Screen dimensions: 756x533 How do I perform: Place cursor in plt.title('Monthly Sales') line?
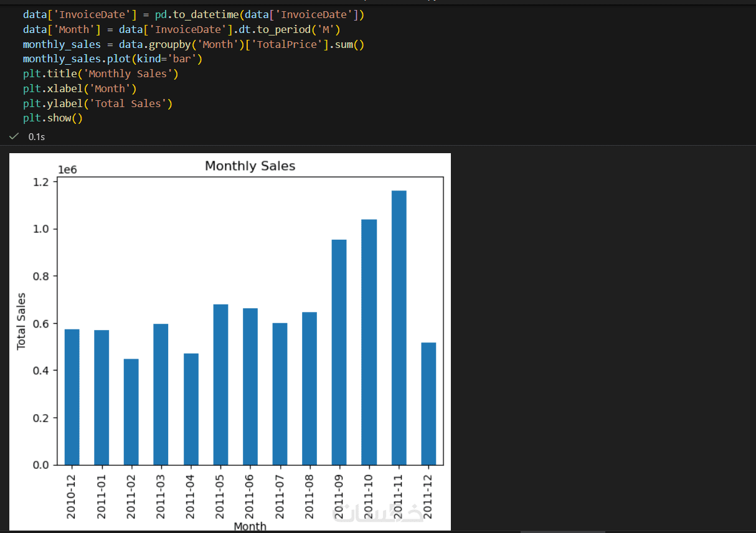pyautogui.click(x=101, y=73)
